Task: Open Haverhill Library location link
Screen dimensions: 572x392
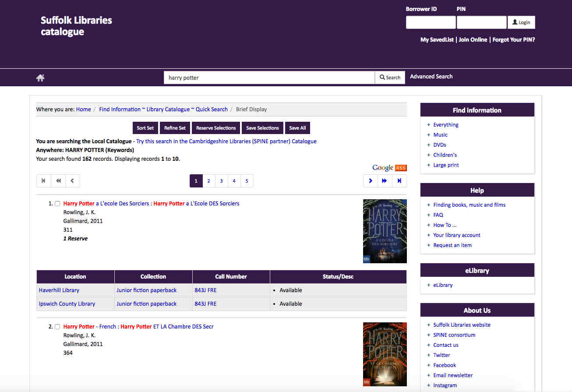Action: [x=59, y=290]
